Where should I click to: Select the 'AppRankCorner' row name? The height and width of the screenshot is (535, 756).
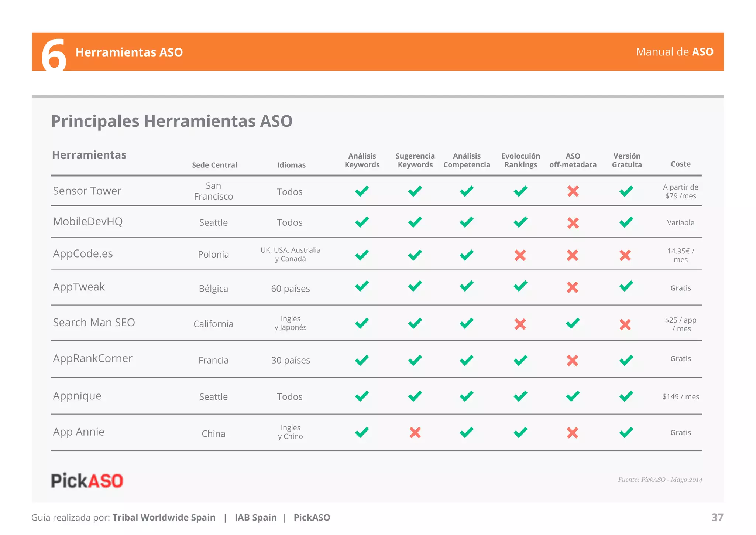click(x=93, y=358)
